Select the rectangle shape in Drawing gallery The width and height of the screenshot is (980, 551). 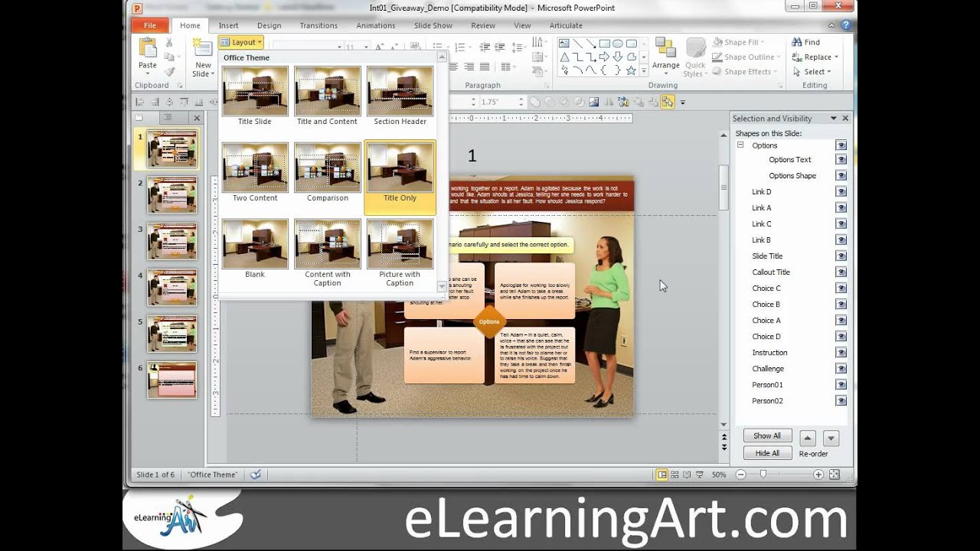[x=604, y=44]
